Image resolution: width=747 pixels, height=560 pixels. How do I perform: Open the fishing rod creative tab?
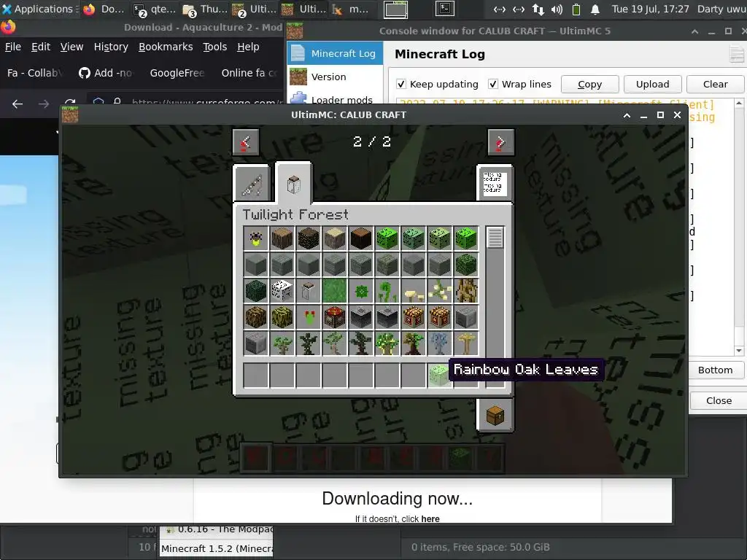252,184
